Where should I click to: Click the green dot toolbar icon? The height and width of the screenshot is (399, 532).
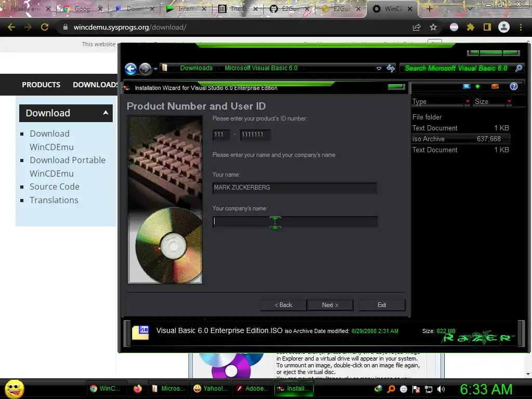(478, 87)
